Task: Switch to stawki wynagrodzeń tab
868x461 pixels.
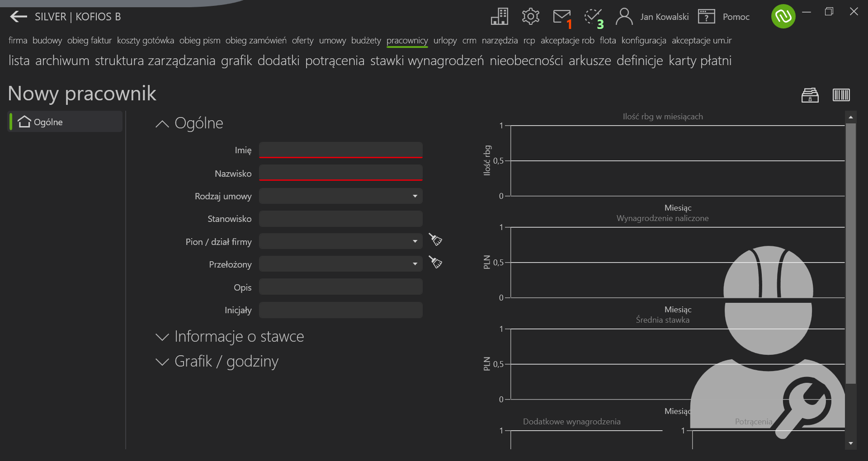Action: tap(427, 61)
